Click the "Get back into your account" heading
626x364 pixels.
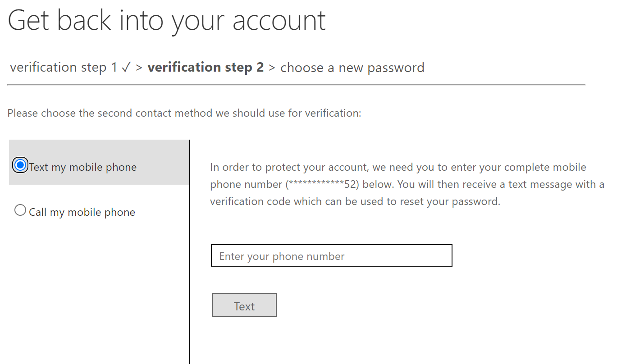click(x=166, y=20)
